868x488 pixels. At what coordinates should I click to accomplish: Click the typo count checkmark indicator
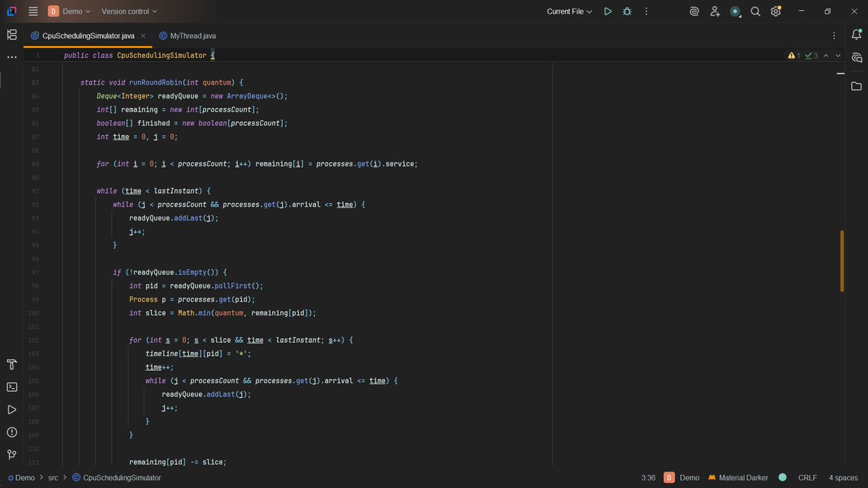812,56
